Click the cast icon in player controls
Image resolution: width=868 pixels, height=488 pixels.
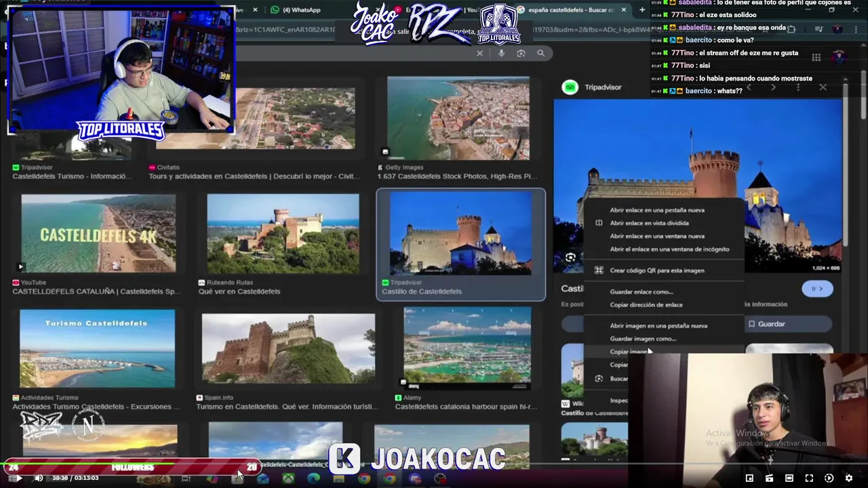(769, 478)
